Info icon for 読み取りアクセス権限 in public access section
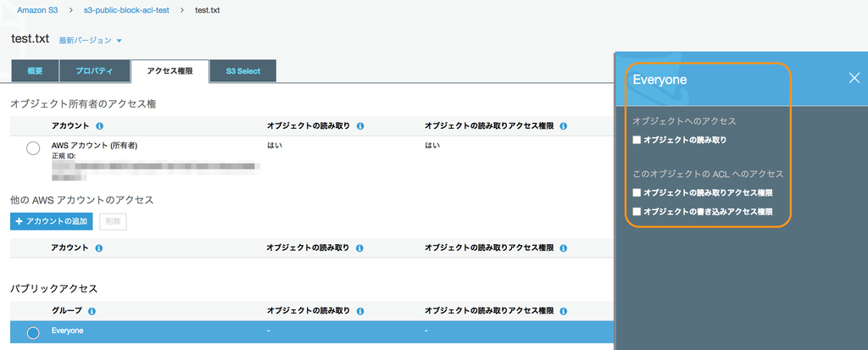This screenshot has width=868, height=350. [x=564, y=311]
